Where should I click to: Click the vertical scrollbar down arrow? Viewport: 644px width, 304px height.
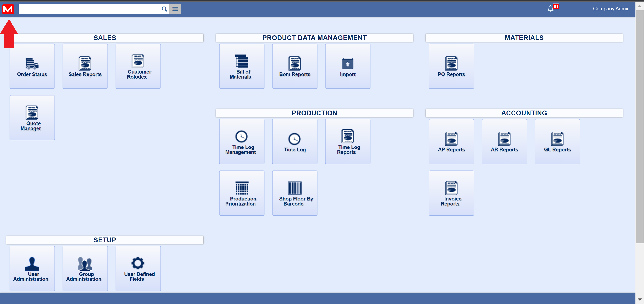[x=639, y=299]
